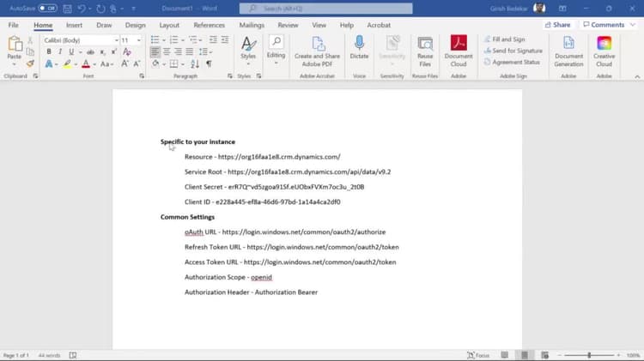The width and height of the screenshot is (644, 361).
Task: Open Adobe Document Cloud
Action: pyautogui.click(x=459, y=51)
